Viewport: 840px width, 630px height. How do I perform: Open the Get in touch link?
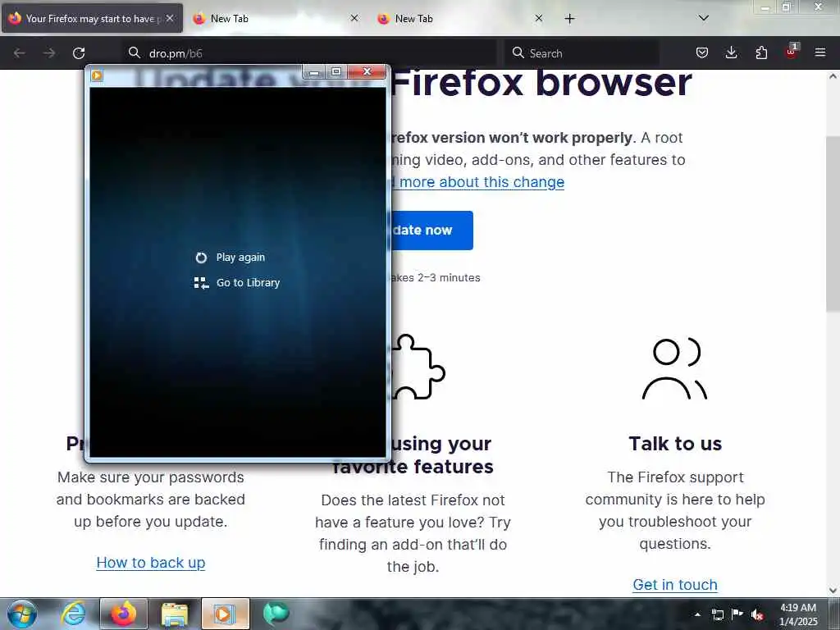point(675,584)
